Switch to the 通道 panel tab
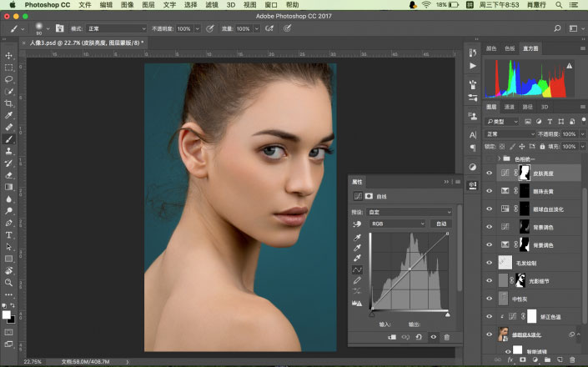The width and height of the screenshot is (588, 367). point(510,107)
